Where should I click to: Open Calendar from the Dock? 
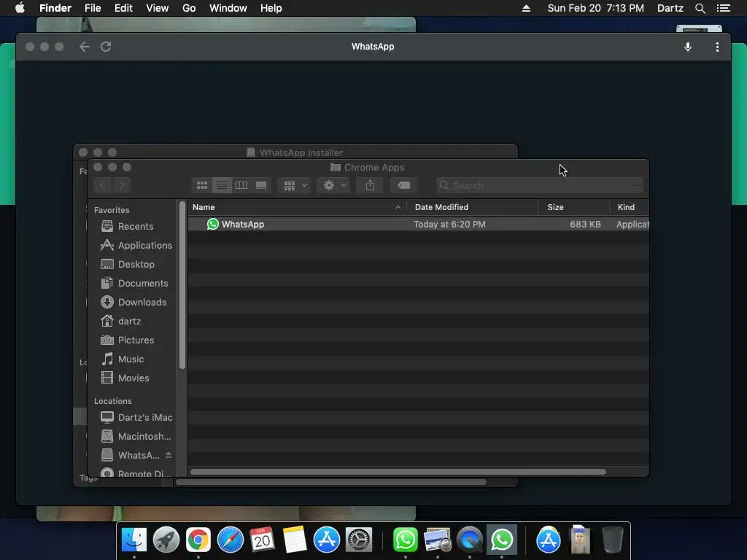[263, 540]
